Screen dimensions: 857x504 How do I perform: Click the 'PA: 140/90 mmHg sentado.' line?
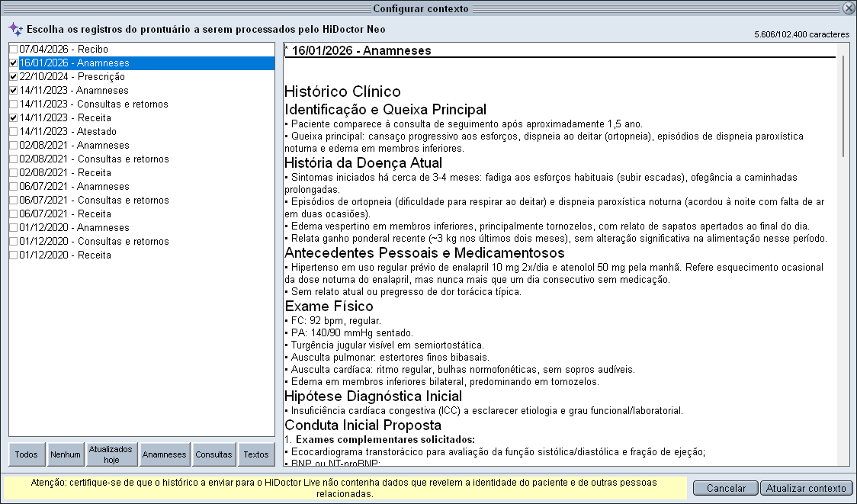pos(352,333)
